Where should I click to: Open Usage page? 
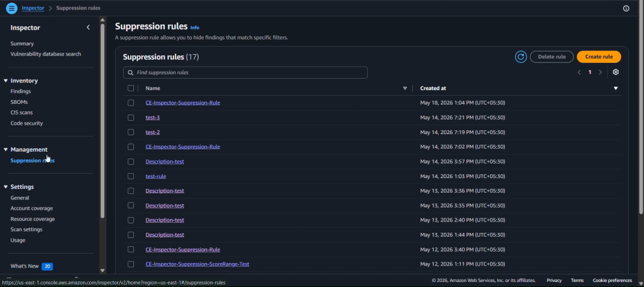pos(18,240)
